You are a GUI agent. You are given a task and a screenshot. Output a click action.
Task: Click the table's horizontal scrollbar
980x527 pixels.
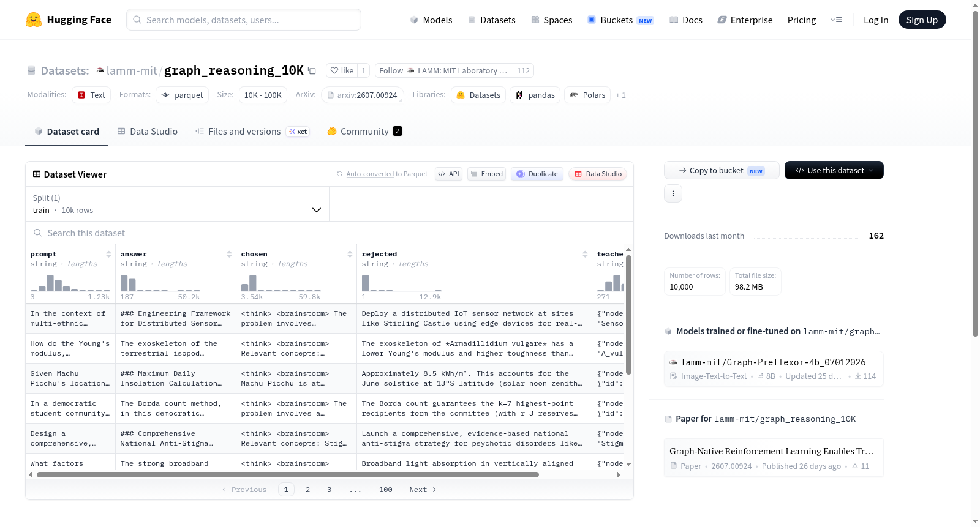[x=288, y=474]
